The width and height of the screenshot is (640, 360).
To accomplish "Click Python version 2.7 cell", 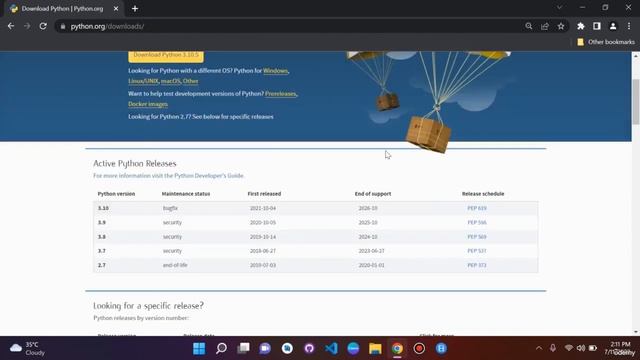I will coord(102,265).
